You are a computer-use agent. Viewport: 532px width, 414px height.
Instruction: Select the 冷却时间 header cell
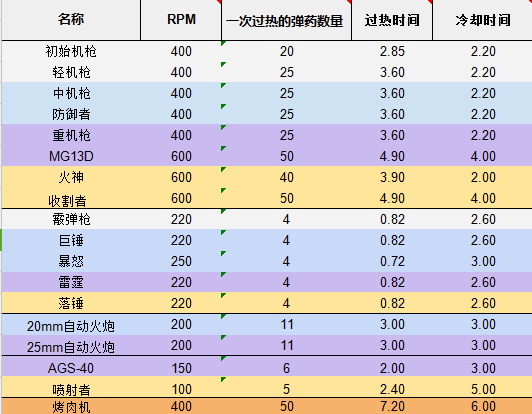pos(482,20)
